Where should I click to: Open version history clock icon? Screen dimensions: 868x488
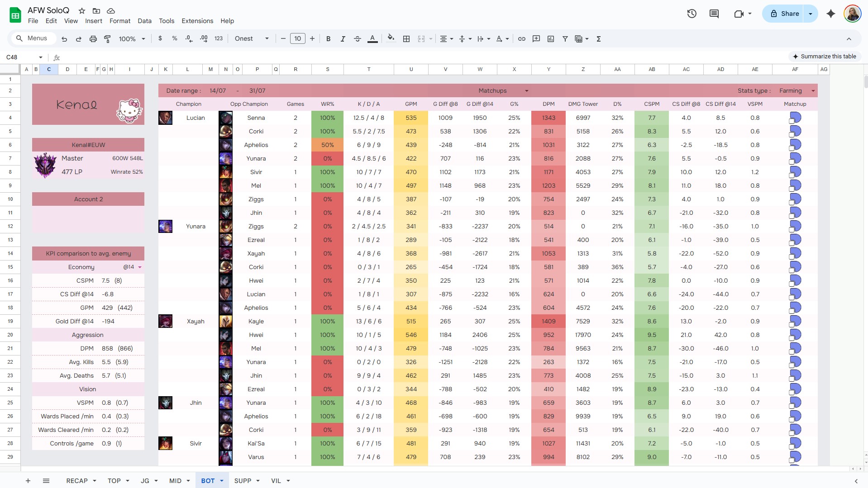click(x=692, y=14)
